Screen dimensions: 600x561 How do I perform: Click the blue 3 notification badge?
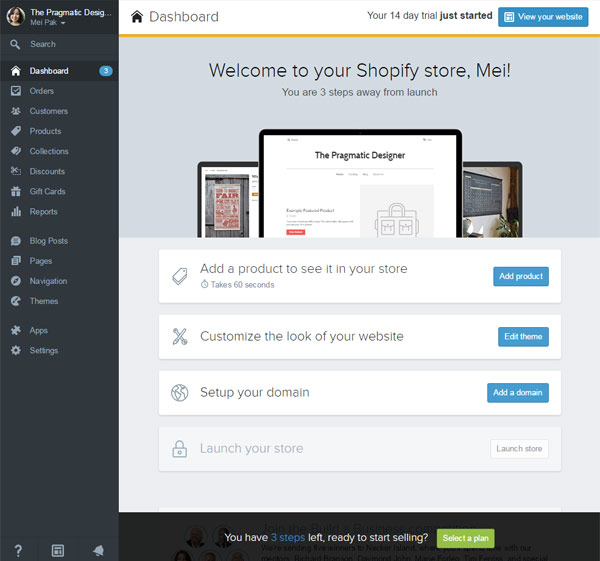(106, 71)
